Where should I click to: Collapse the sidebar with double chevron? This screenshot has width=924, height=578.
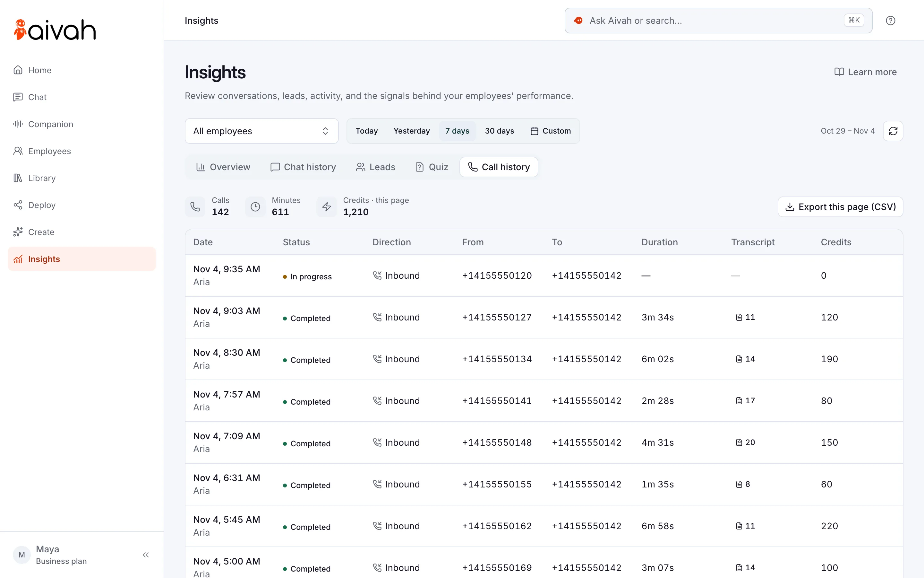click(145, 555)
